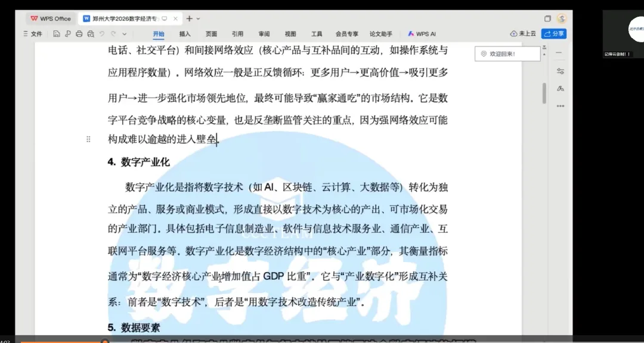Click the restore window icon near the avatar
The width and height of the screenshot is (644, 343).
547,18
